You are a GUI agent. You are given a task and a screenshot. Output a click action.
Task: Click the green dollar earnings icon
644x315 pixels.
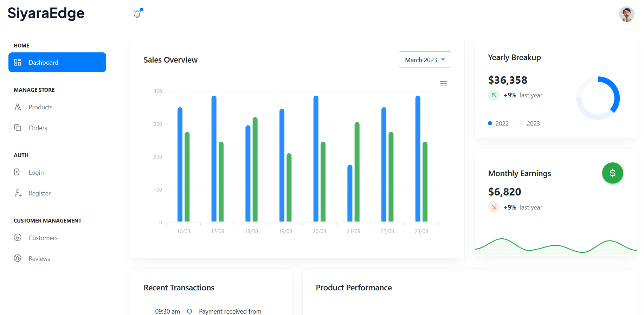(612, 173)
